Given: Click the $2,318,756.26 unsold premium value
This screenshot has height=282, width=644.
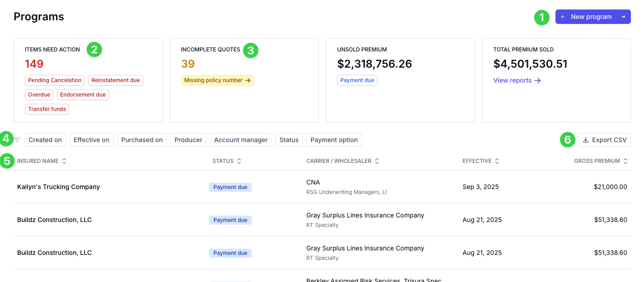Looking at the screenshot, I should tap(375, 64).
